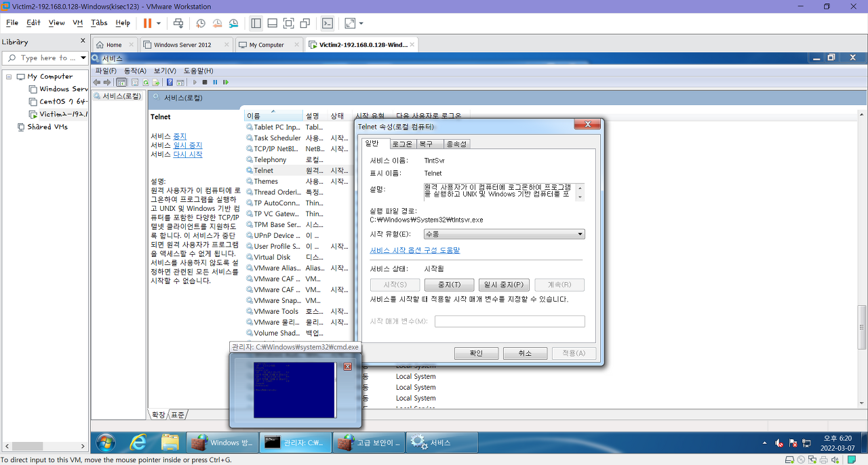Toggle the thumbnail bar view icon
The height and width of the screenshot is (465, 868).
pyautogui.click(x=272, y=23)
